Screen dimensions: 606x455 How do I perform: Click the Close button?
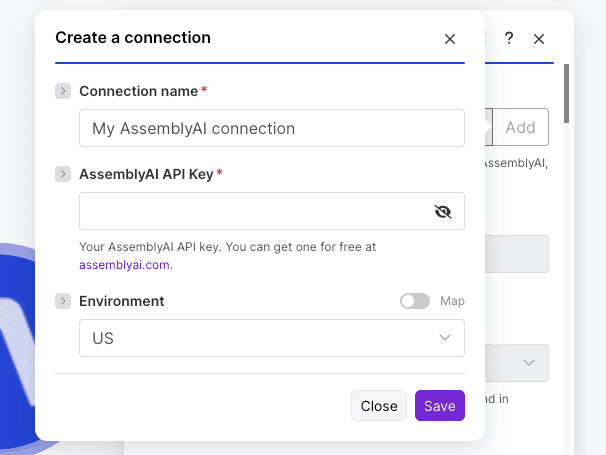point(379,406)
